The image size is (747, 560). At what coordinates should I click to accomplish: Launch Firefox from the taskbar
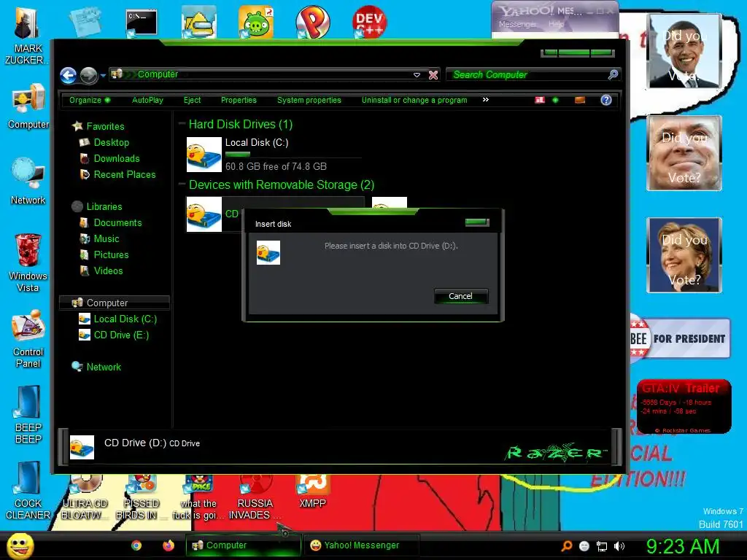[x=169, y=545]
